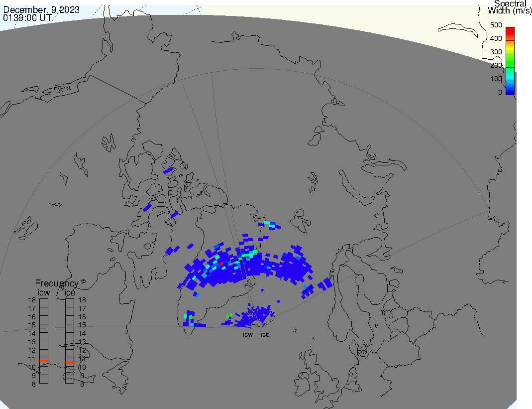
Task: Click the icw radar label on the map
Action: click(248, 335)
